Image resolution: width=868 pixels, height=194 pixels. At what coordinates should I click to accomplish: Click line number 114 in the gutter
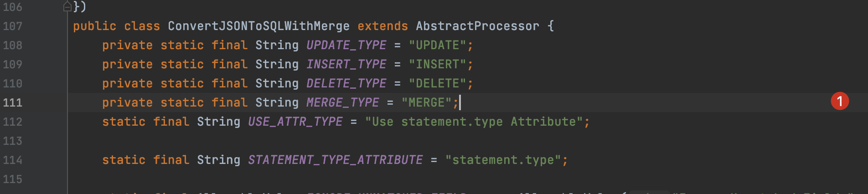point(13,160)
